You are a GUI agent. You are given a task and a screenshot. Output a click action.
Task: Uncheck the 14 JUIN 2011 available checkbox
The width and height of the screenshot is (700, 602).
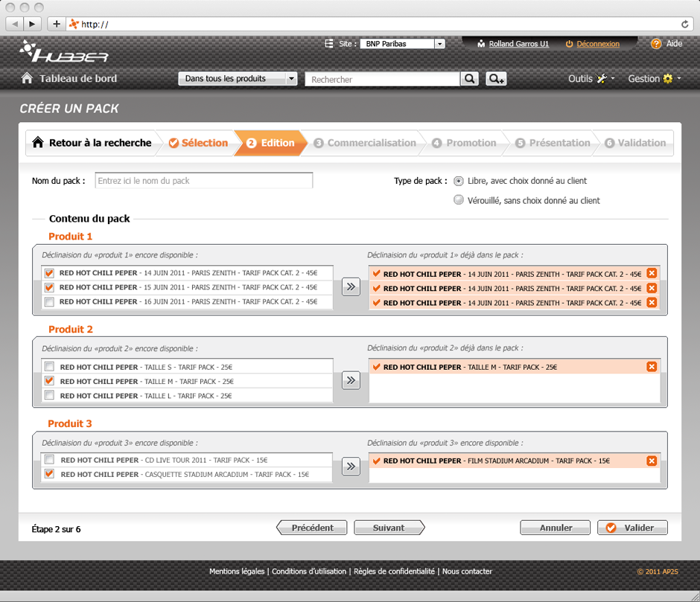(x=49, y=272)
